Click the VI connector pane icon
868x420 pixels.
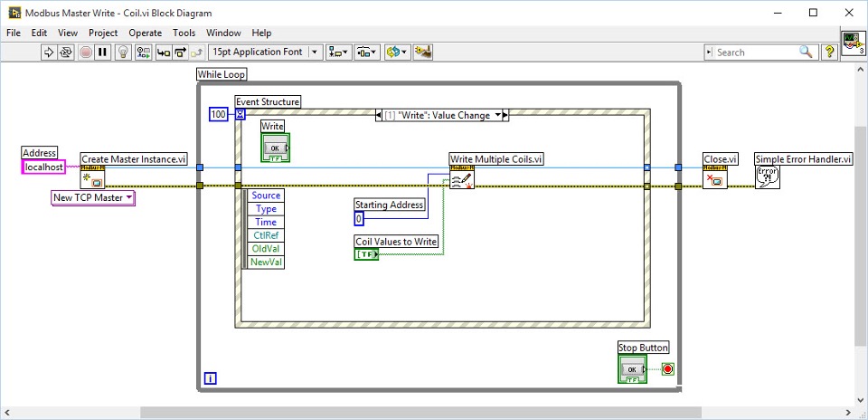[x=853, y=43]
